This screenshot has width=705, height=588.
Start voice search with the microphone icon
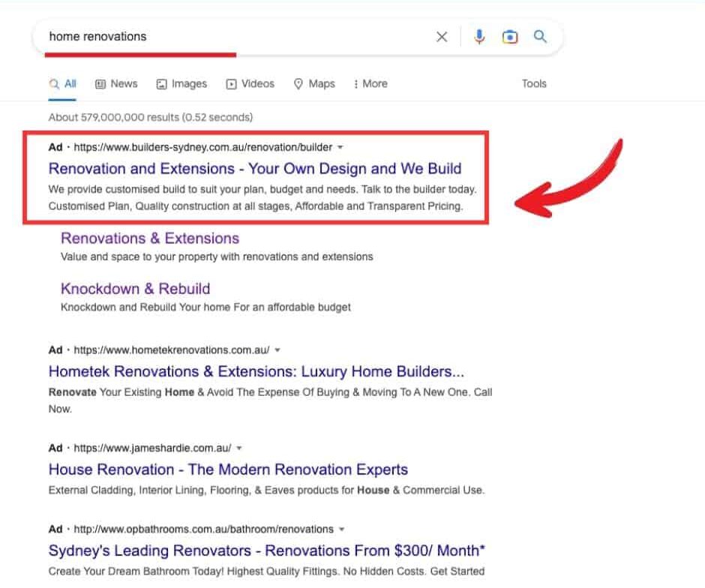(x=479, y=37)
